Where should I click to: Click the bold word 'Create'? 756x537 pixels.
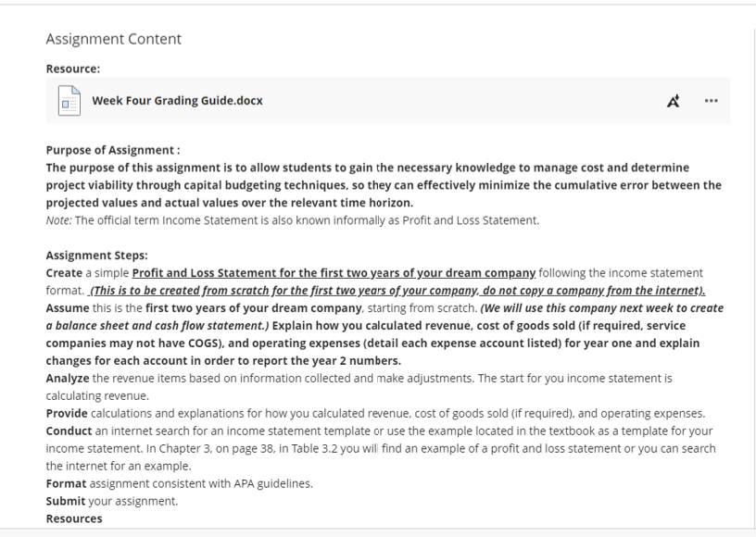64,273
